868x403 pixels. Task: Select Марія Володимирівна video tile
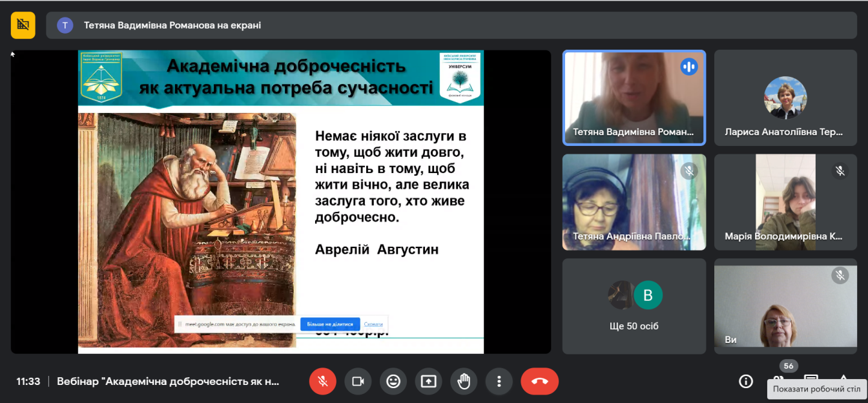pos(785,202)
